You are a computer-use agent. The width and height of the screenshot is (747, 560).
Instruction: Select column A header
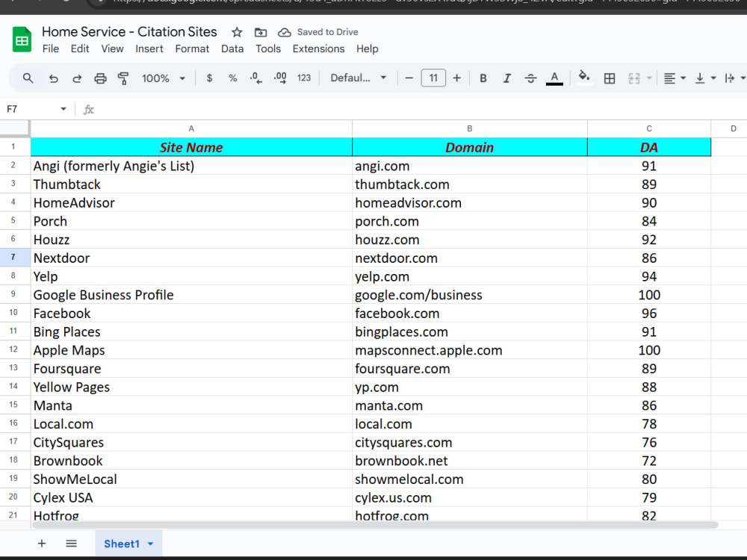pos(191,128)
